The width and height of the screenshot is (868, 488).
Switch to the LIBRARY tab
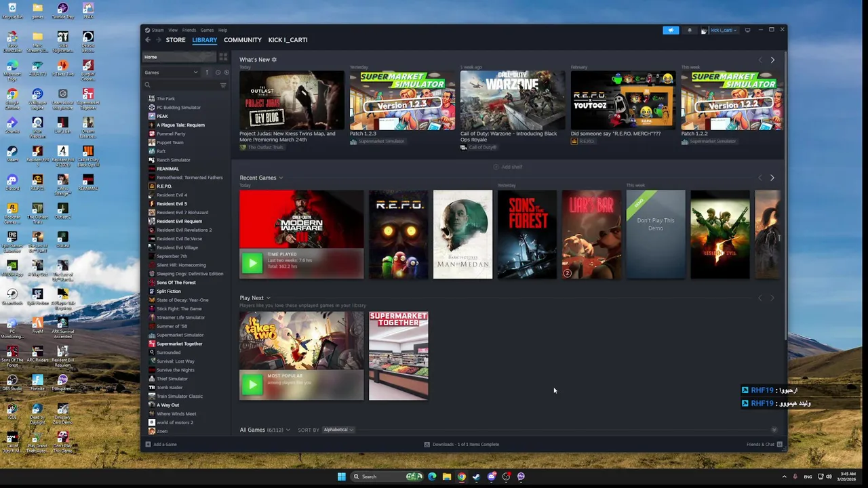pyautogui.click(x=204, y=40)
